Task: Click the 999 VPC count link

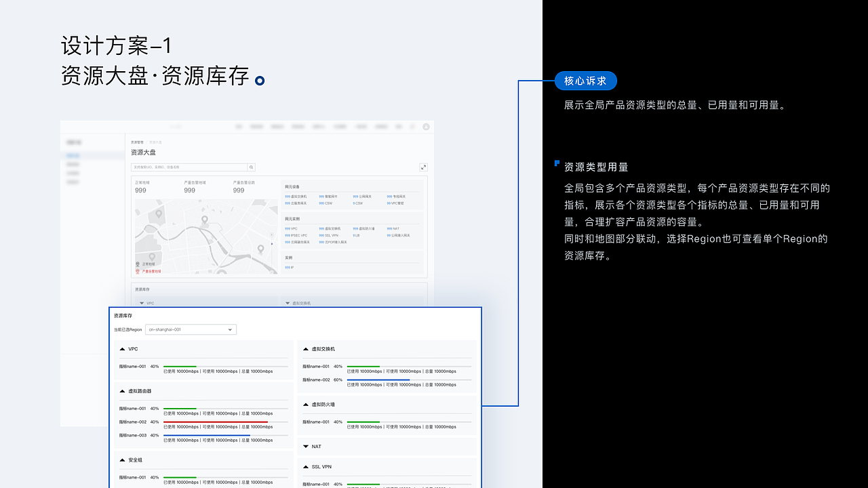Action: (286, 228)
